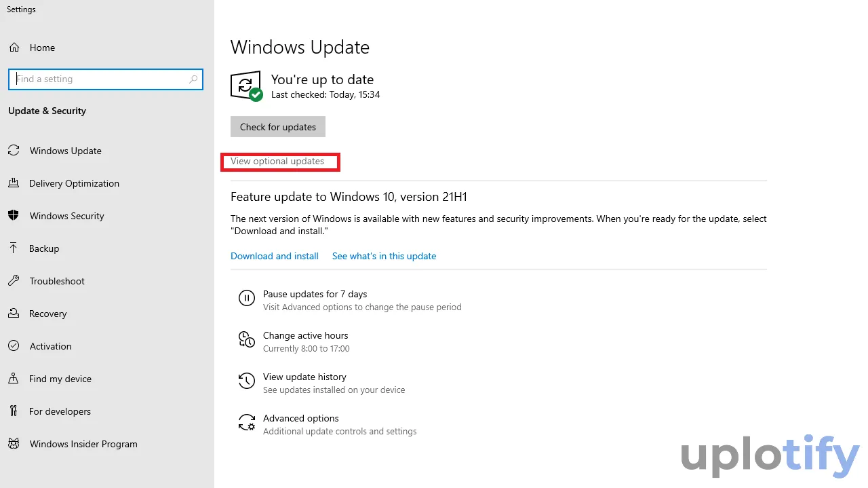Click the Windows Insider Program icon
The image size is (868, 488).
pos(14,444)
